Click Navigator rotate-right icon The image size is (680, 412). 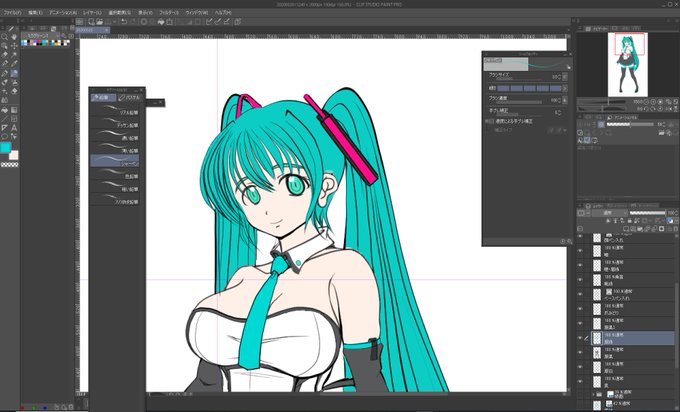point(653,109)
